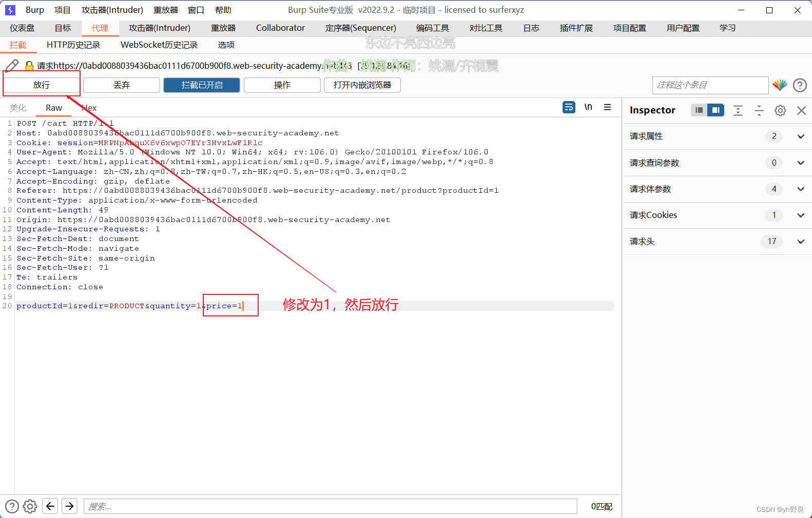The height and width of the screenshot is (518, 812).
Task: Expand the 请求查询参数 section
Action: [718, 163]
